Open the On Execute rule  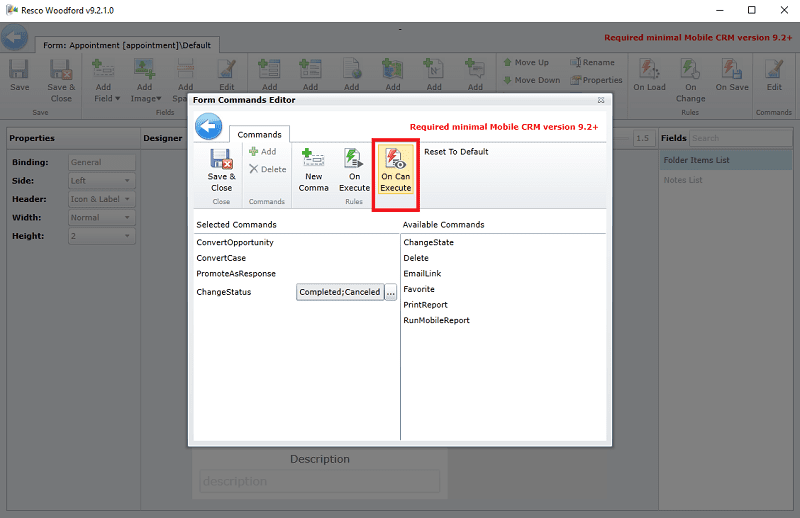pyautogui.click(x=354, y=170)
